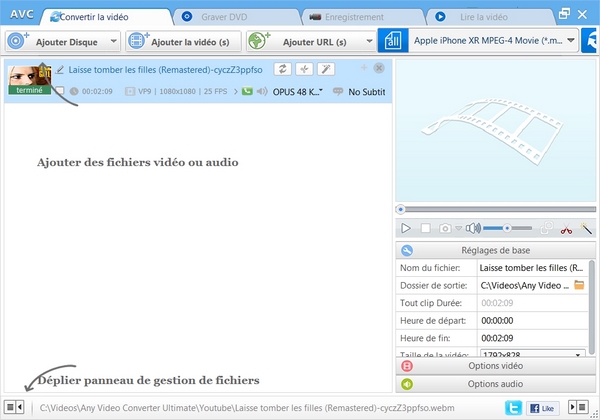
Task: Toggle the file management panel on the left of the status bar
Action: (x=14, y=407)
